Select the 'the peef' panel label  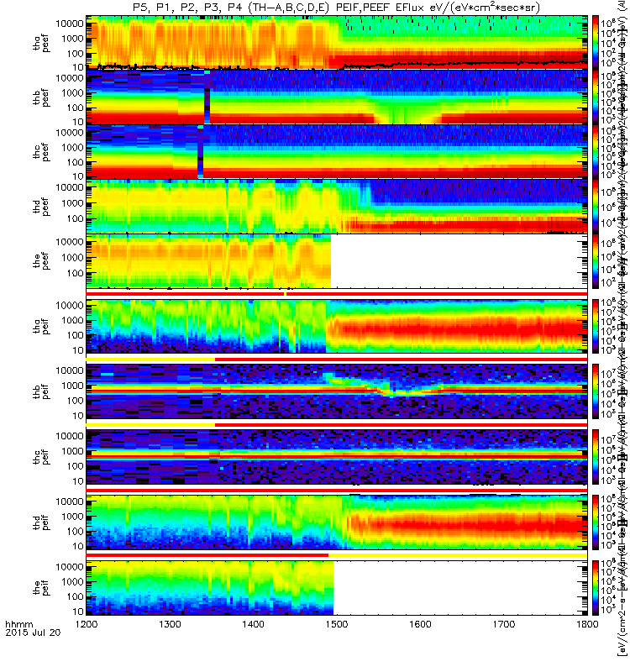(x=41, y=261)
